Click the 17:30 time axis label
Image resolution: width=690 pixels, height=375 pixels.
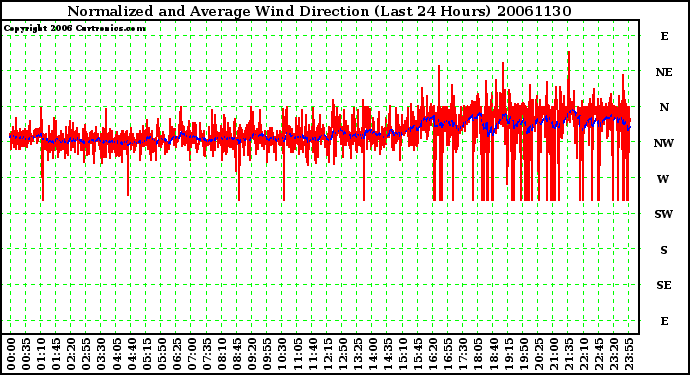[x=463, y=354]
